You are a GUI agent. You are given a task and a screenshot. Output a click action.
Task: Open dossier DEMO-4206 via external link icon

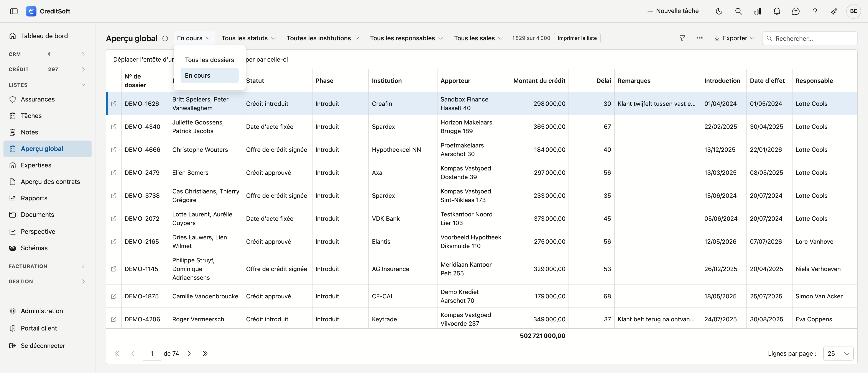[x=114, y=319]
